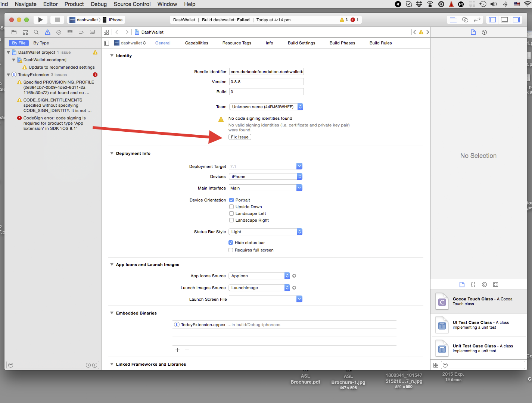532x403 pixels.
Task: Open the App Icons Source dropdown
Action: pyautogui.click(x=259, y=276)
